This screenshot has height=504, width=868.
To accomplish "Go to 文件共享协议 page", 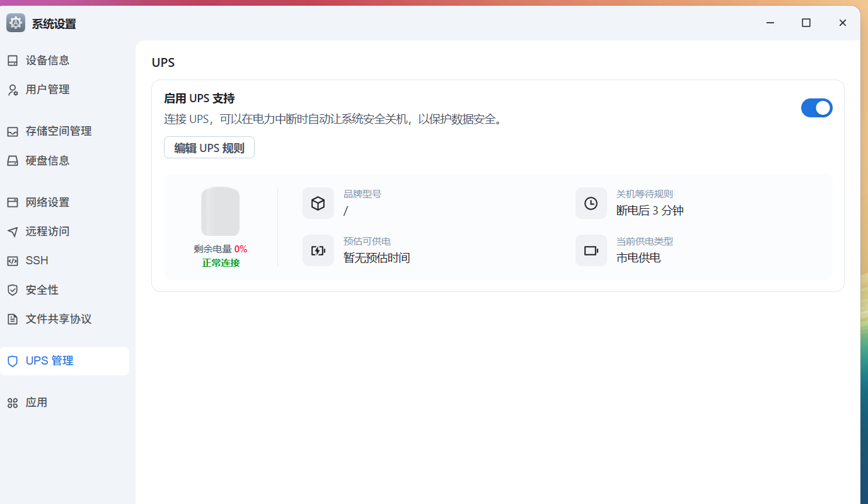I will click(64, 319).
